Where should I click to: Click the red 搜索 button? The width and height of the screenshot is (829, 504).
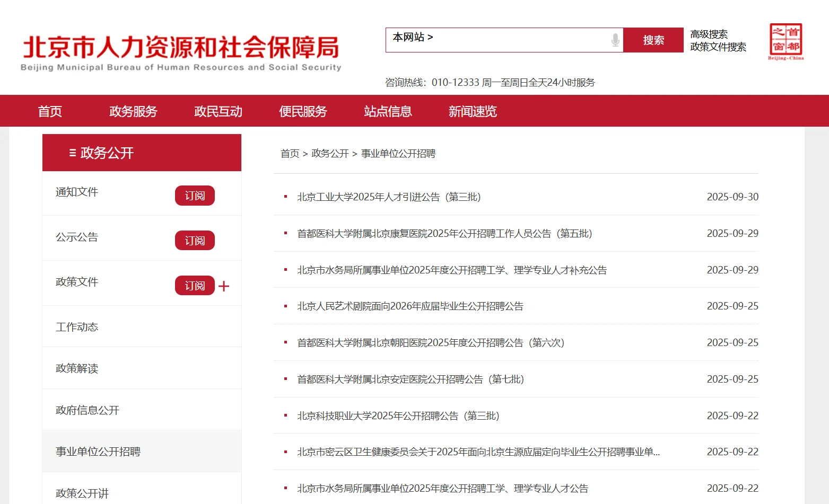pos(653,40)
